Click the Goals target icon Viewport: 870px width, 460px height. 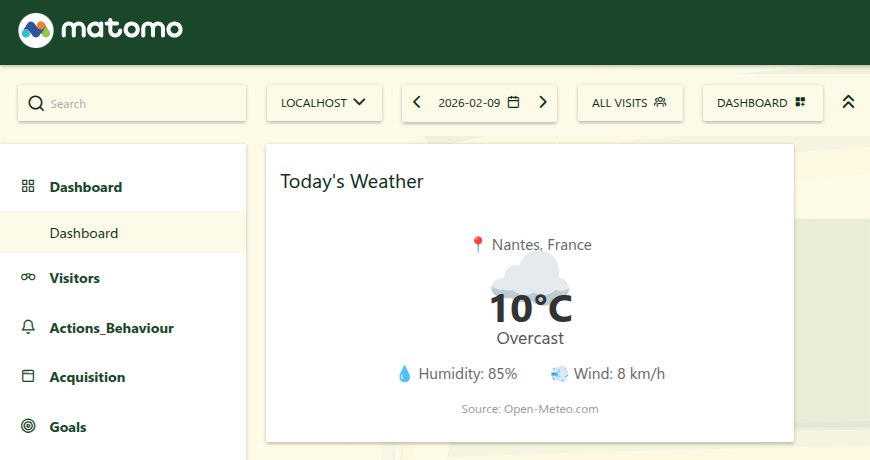pos(28,427)
